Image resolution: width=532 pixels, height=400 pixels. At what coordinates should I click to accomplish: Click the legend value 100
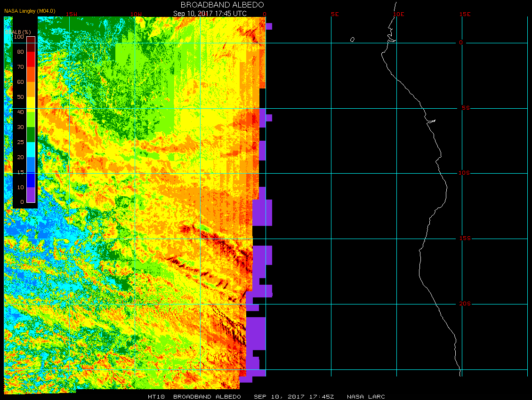pos(19,37)
